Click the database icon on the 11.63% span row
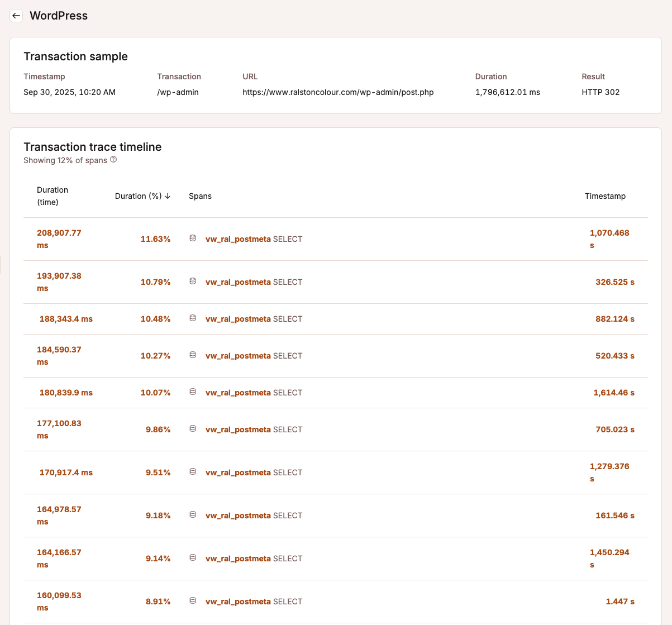This screenshot has width=672, height=625. coord(193,238)
